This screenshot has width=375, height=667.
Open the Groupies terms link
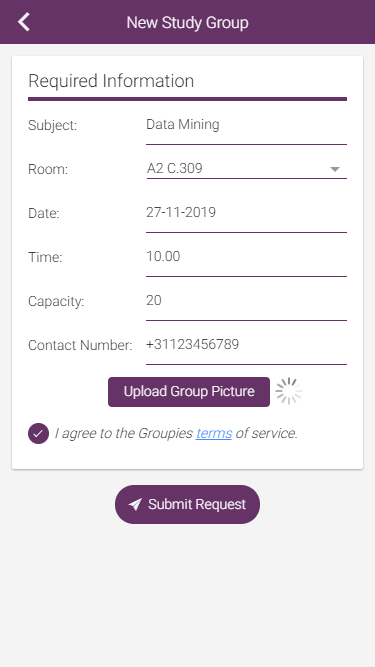[214, 433]
